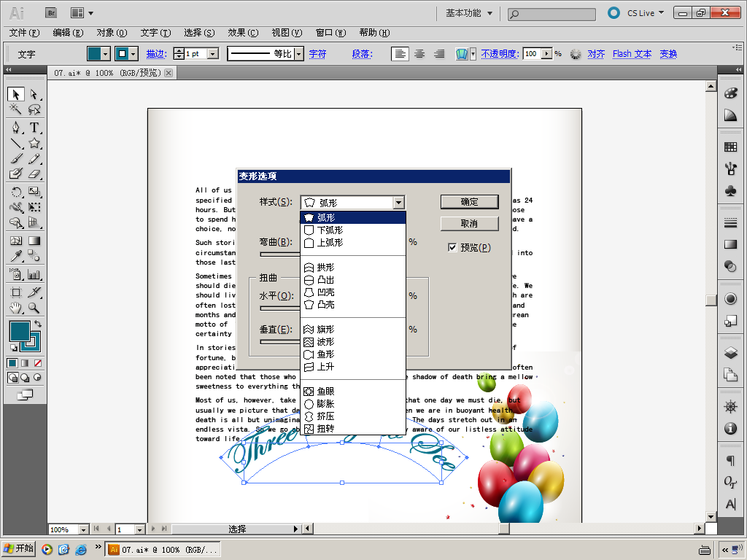The height and width of the screenshot is (560, 747).
Task: Set the None (red slash) fill mode
Action: [x=38, y=363]
